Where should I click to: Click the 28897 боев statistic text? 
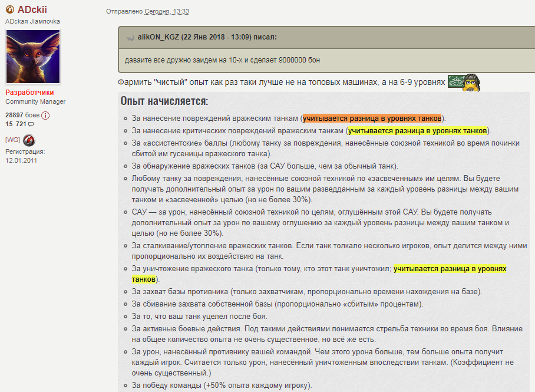click(x=22, y=116)
